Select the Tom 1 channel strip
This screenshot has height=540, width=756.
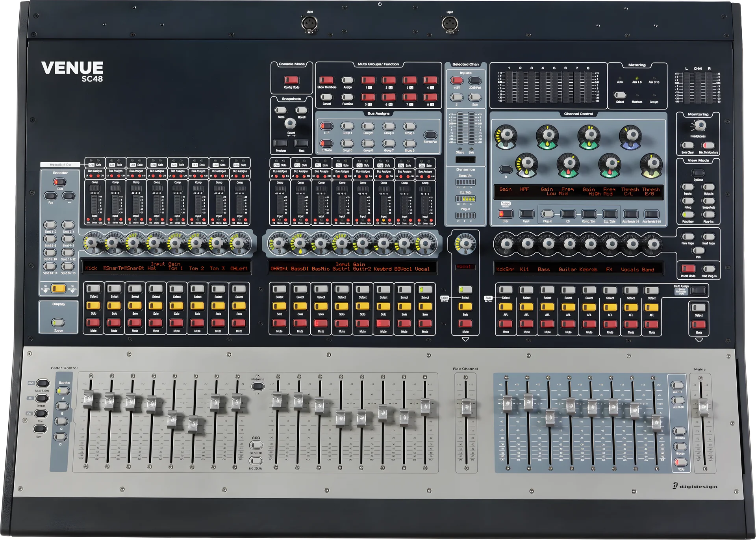(x=176, y=289)
